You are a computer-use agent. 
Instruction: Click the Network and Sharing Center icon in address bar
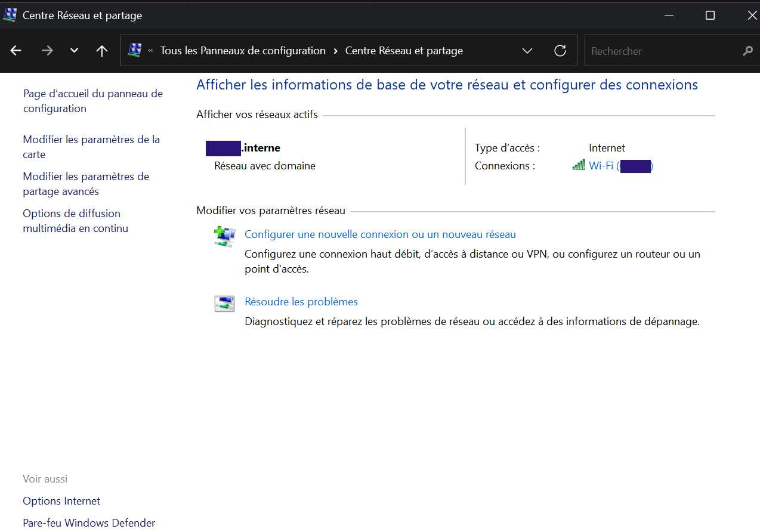[x=136, y=51]
